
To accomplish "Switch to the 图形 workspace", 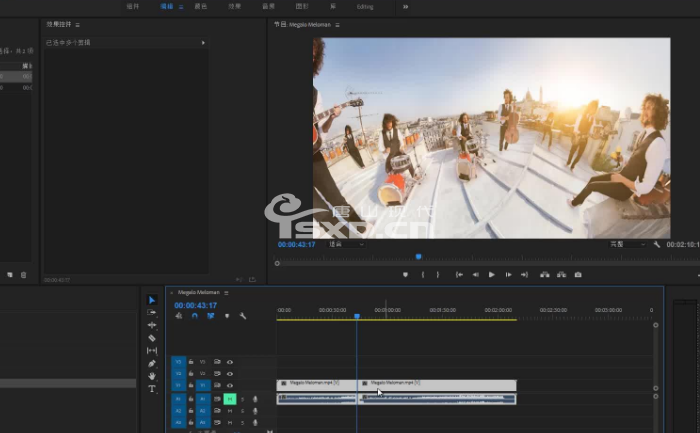I will 302,6.
